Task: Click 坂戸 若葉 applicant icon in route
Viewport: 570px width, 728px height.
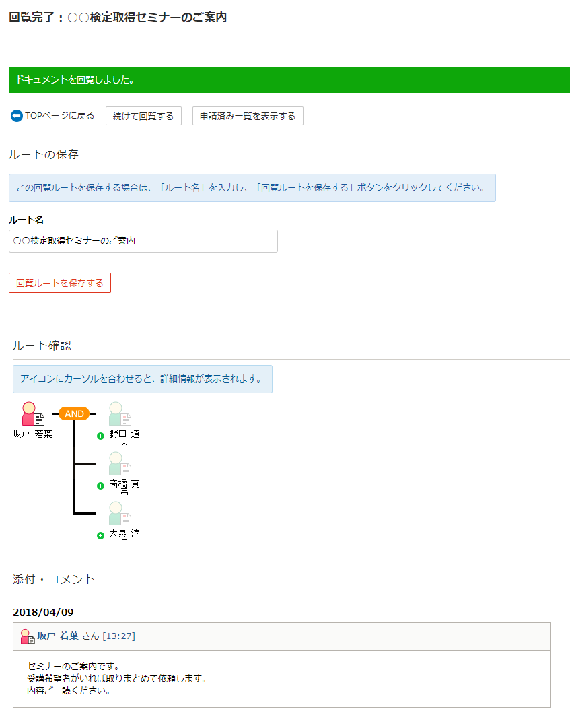Action: (x=33, y=413)
